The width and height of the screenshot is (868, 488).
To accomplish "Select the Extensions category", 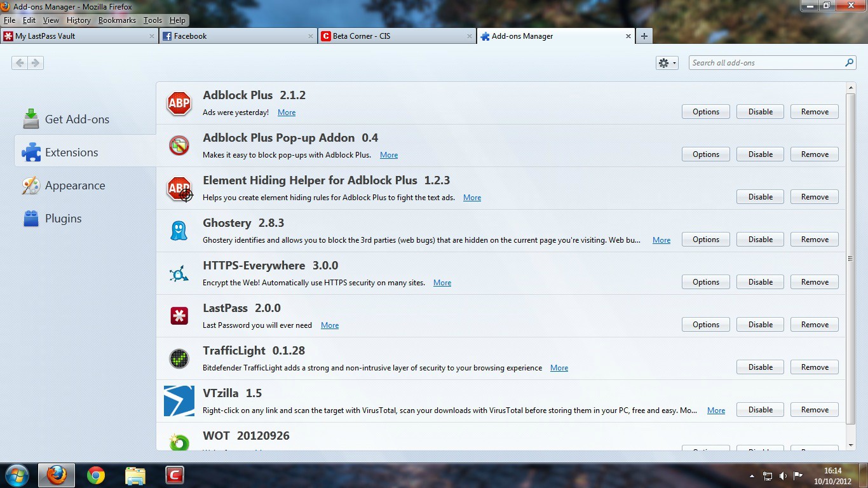I will tap(85, 152).
